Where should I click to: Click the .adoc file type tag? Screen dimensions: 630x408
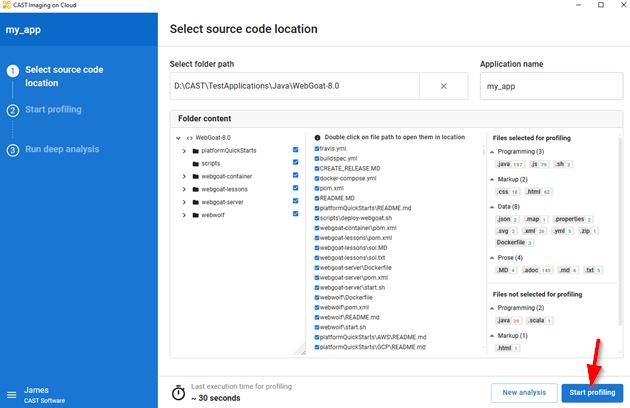coord(538,270)
